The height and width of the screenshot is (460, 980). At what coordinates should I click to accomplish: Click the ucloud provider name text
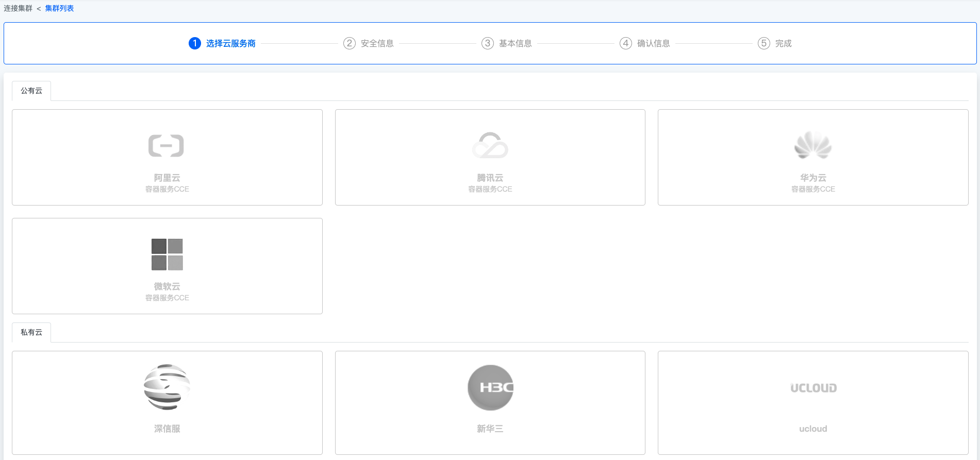(813, 429)
